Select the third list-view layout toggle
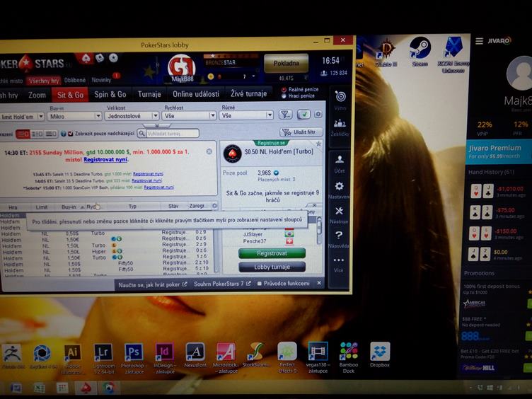This screenshot has width=532, height=399. (x=50, y=134)
